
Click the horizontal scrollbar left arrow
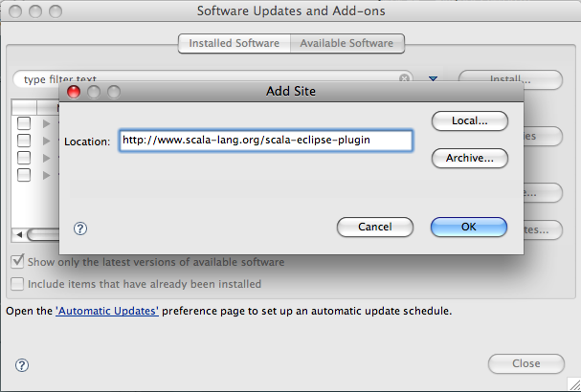(18, 234)
